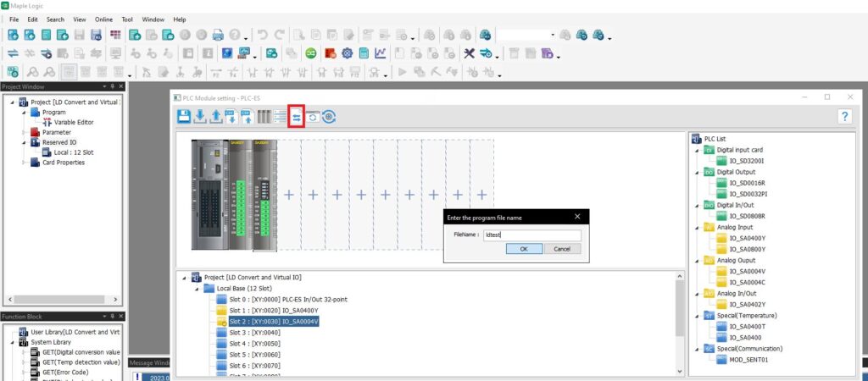Select Slot 1 IO_SA0400Y in slot tree

pyautogui.click(x=274, y=310)
